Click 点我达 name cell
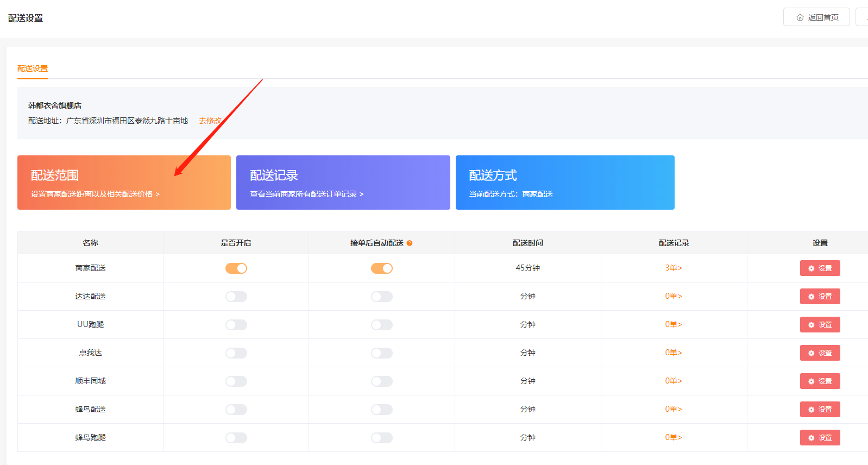Screen dimensions: 868x465 91,353
